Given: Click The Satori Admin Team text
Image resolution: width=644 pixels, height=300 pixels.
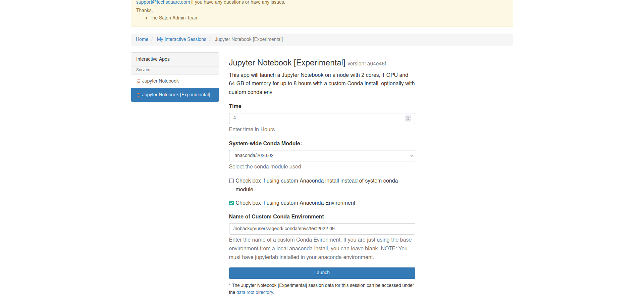Looking at the screenshot, I should pos(174,18).
